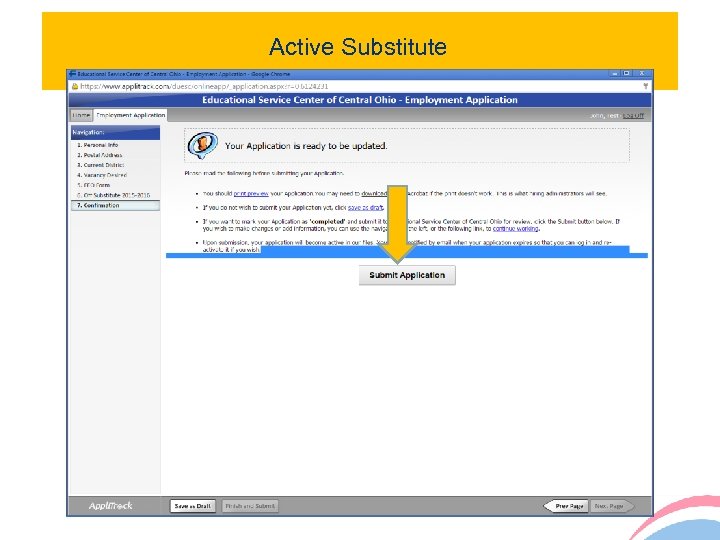Open step 6 Substitute 2015-2016
720x540 pixels.
pyautogui.click(x=113, y=195)
